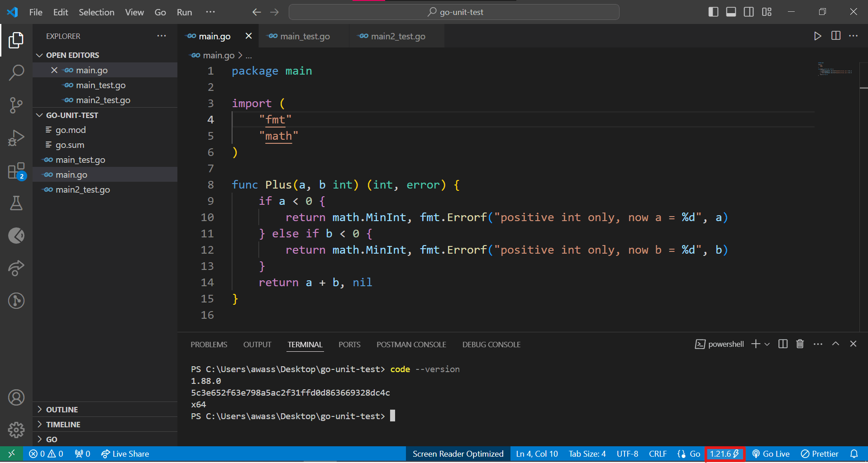This screenshot has height=463, width=868.
Task: Open the additional menus ellipsis in menu bar
Action: coord(210,12)
